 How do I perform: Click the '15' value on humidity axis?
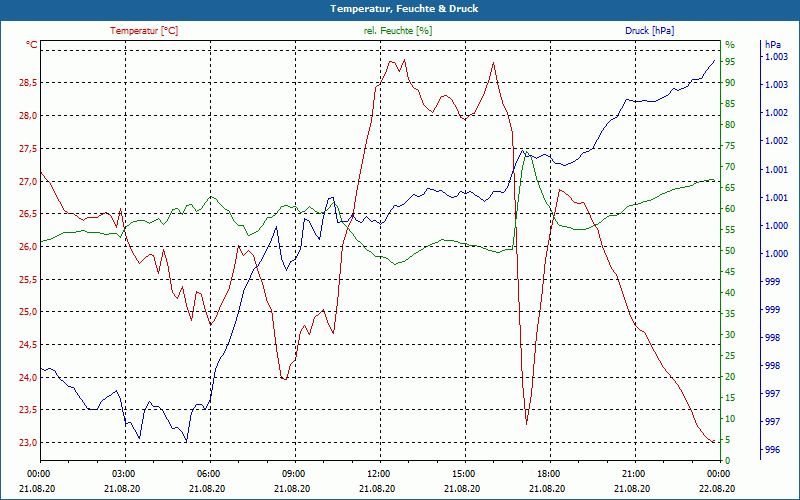coord(730,398)
